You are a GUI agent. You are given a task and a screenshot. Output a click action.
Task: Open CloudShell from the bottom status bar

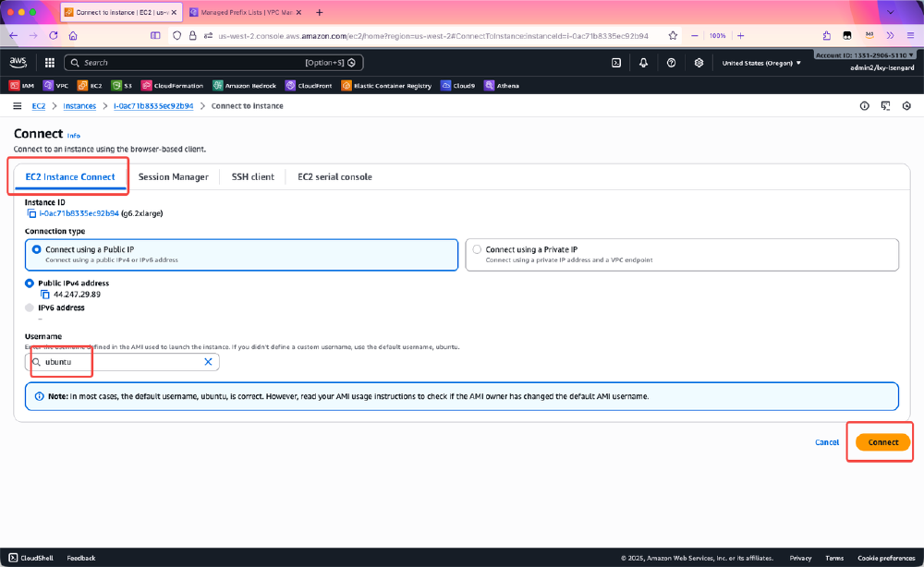(30, 557)
